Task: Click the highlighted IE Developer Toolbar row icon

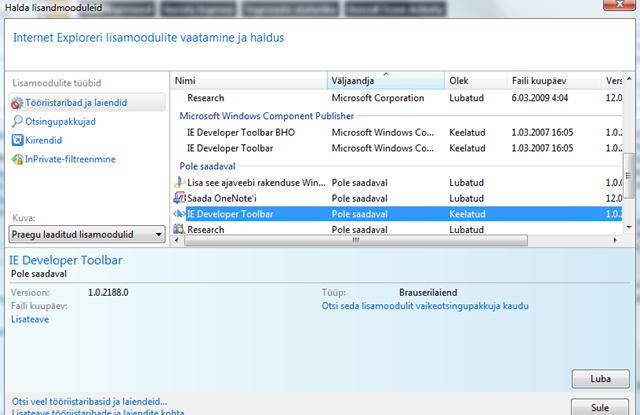Action: [179, 214]
